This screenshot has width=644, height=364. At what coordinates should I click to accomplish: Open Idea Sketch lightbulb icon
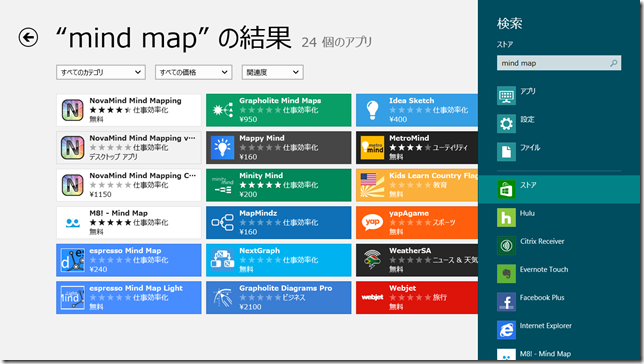(x=373, y=110)
